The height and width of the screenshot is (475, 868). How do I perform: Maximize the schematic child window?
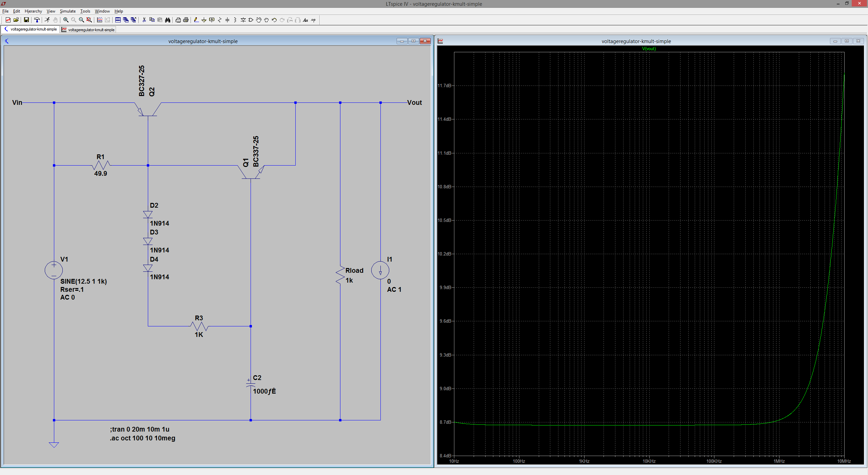click(413, 41)
